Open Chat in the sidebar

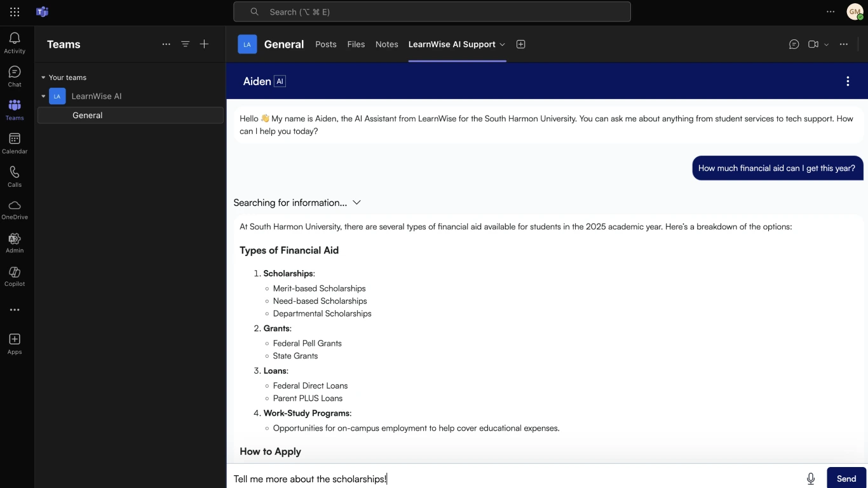coord(15,76)
